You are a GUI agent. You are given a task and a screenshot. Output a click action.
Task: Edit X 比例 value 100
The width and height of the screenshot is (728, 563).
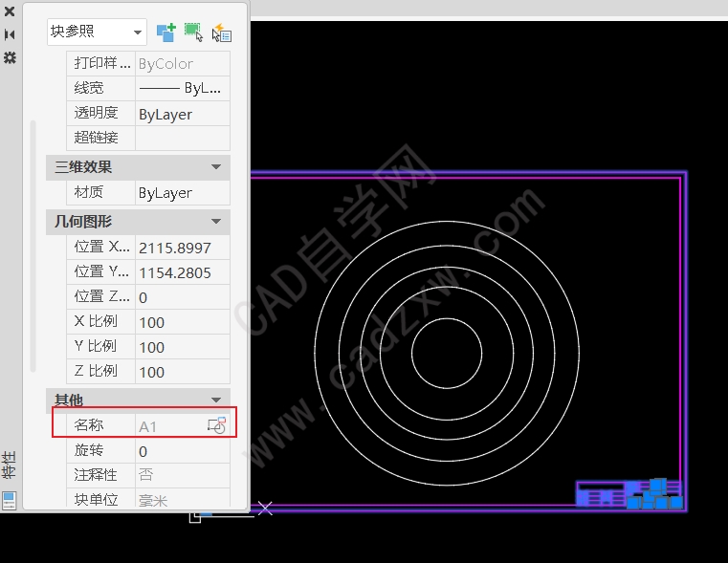pos(183,322)
